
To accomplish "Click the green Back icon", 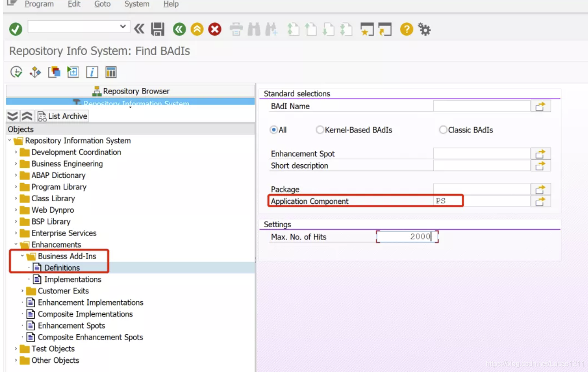I will tap(179, 29).
